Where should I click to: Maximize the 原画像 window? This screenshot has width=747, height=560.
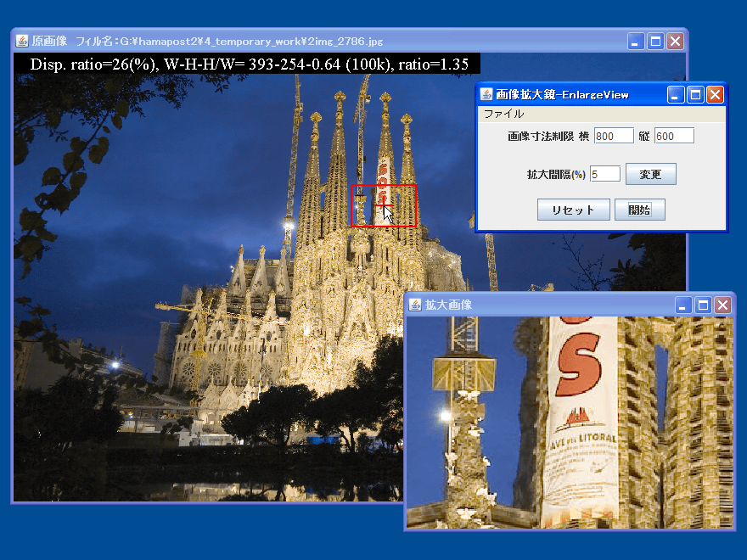[655, 42]
